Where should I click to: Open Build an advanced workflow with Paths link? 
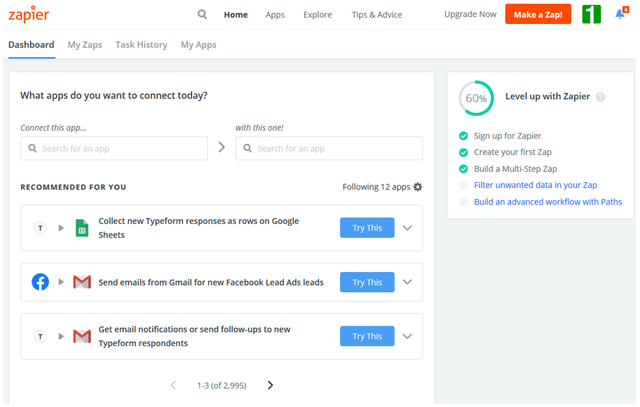pyautogui.click(x=548, y=202)
